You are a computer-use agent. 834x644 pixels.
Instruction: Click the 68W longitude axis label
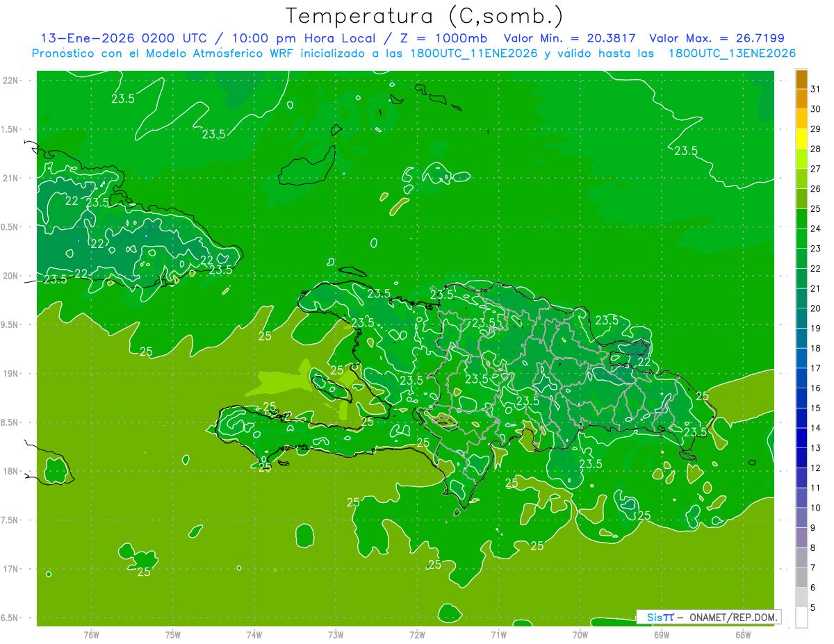tap(742, 634)
